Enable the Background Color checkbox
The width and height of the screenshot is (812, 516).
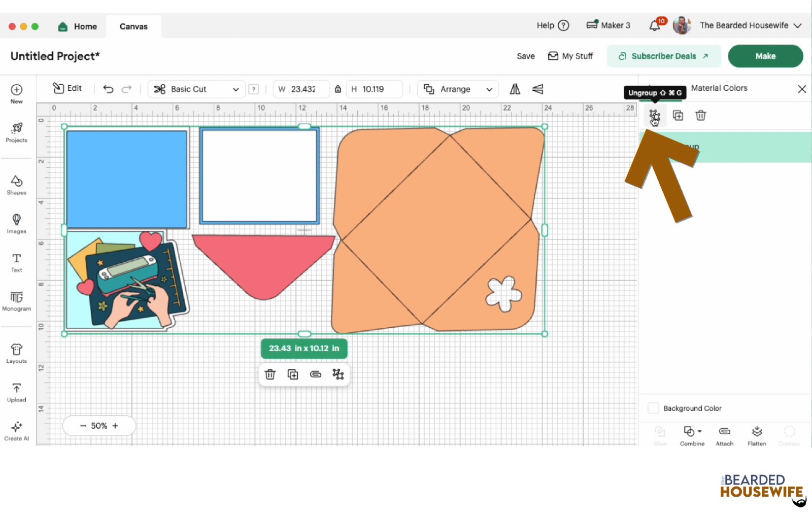(x=654, y=408)
